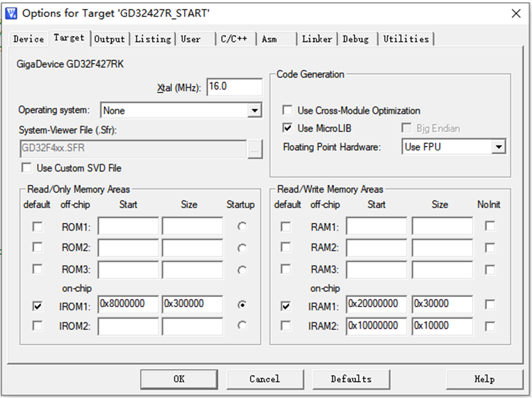Screen dimensions: 532x398
Task: Select the Startup radio button for IROM2
Action: pyautogui.click(x=241, y=326)
